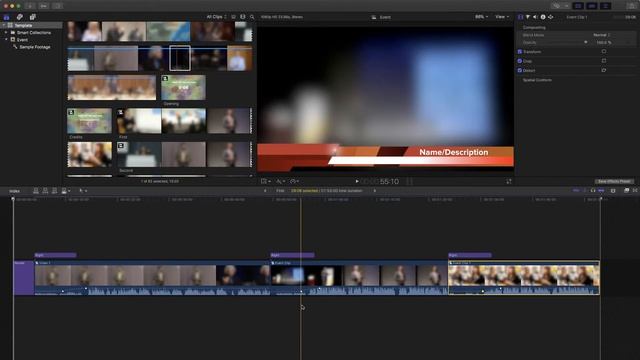Show the Distort onscreen controls

[604, 70]
